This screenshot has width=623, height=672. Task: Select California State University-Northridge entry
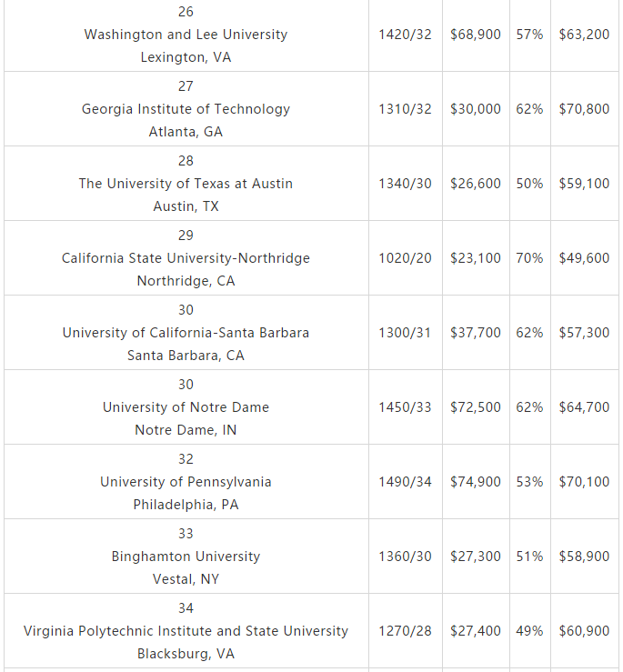(x=186, y=258)
